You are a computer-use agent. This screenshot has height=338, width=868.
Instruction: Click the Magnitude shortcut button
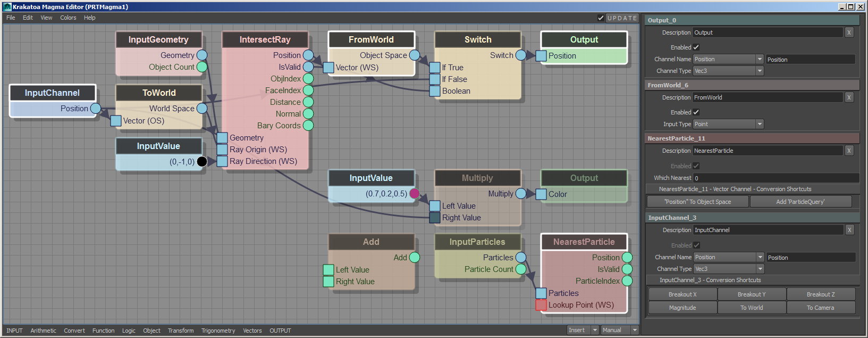(682, 308)
